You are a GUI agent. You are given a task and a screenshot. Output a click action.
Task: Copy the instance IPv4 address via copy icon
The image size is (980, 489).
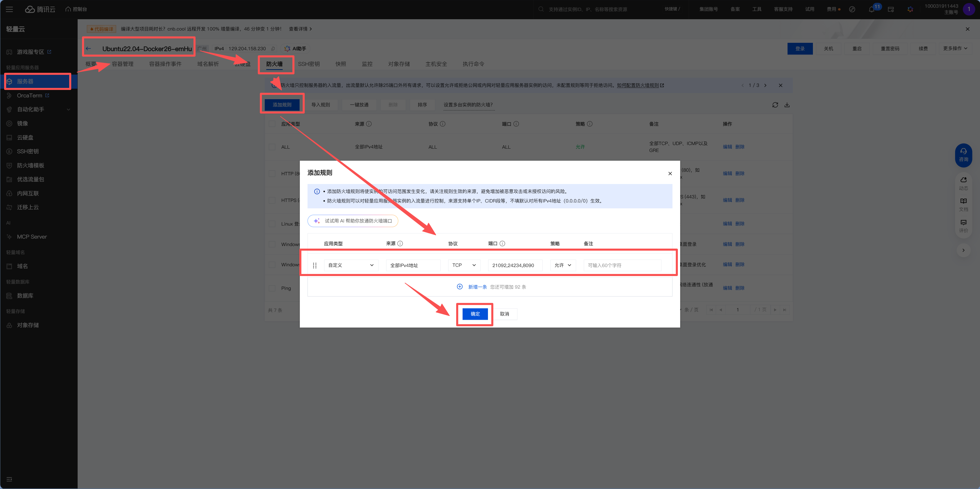273,49
